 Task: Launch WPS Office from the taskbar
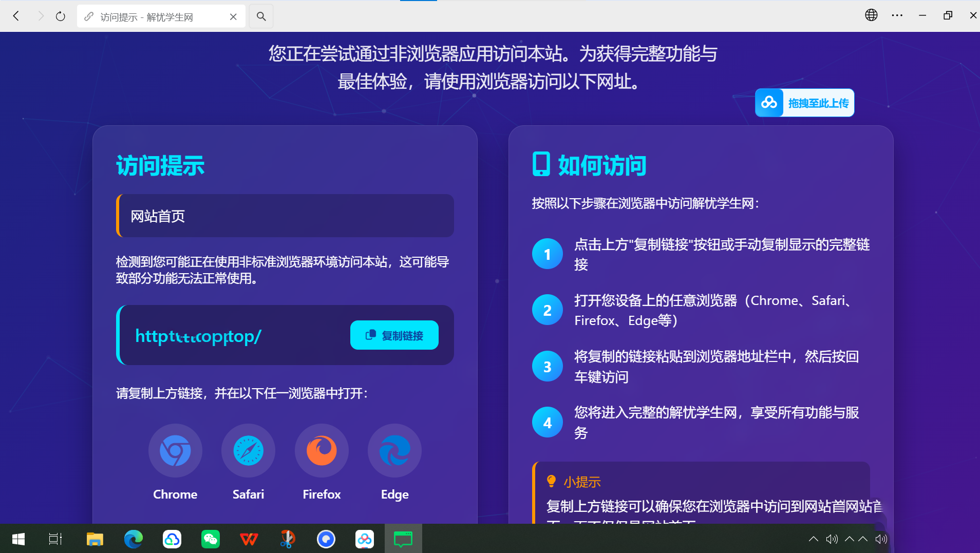coord(249,539)
